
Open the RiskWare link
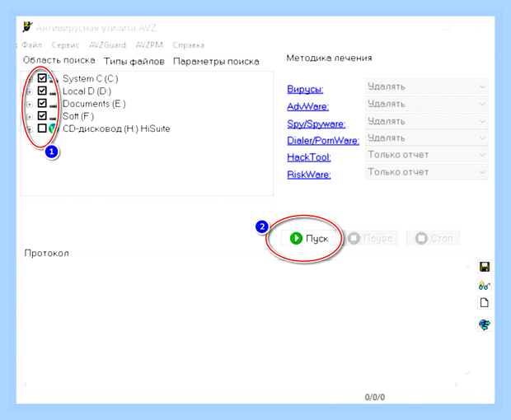coord(309,175)
